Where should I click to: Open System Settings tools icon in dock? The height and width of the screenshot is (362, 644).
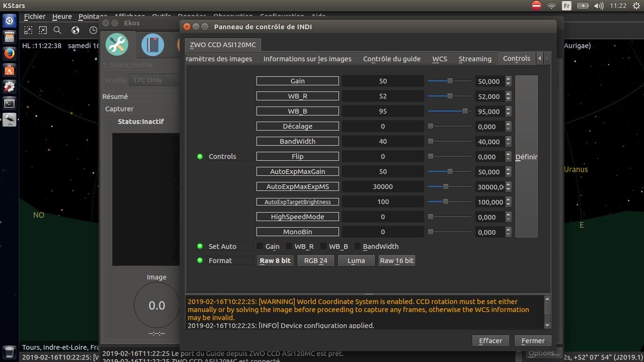pos(9,87)
